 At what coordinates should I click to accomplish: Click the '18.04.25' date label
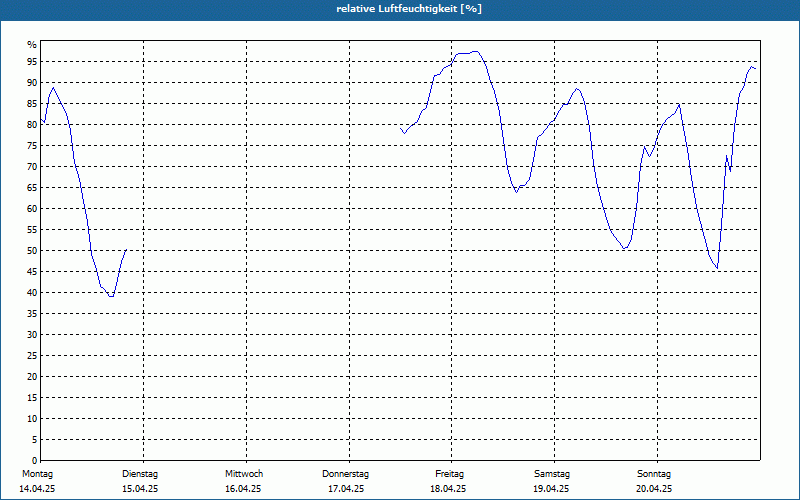[x=448, y=489]
